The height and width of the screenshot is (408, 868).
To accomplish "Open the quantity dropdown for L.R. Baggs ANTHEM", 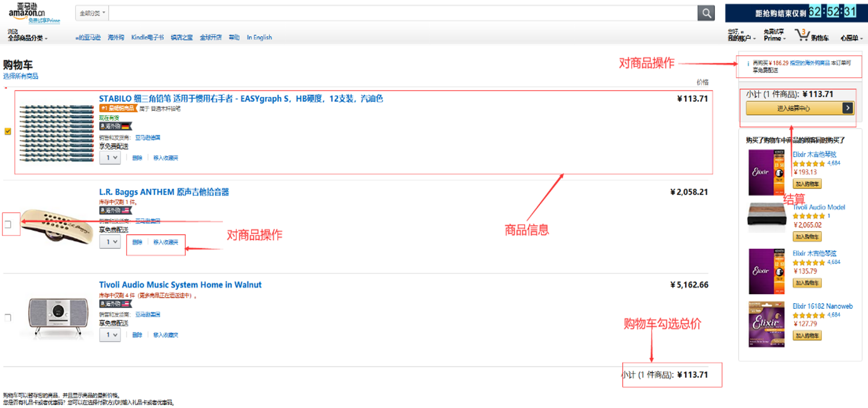I will pyautogui.click(x=110, y=242).
